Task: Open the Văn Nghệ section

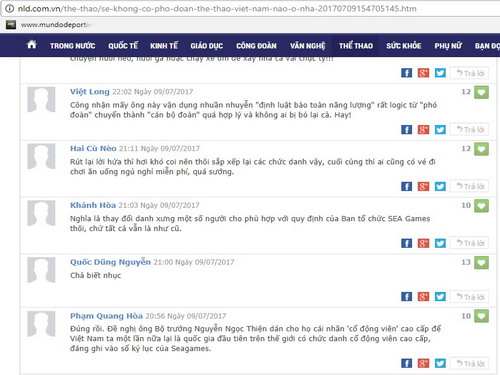Action: point(307,46)
